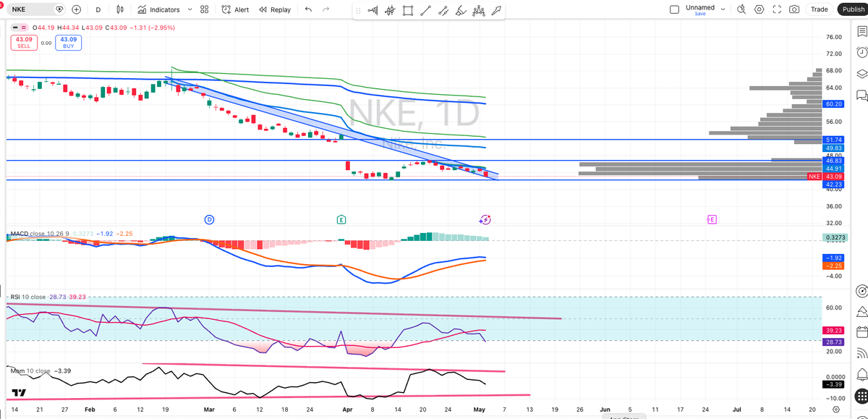Screen dimensions: 868x419
Task: Click the Save layout link
Action: tap(699, 14)
